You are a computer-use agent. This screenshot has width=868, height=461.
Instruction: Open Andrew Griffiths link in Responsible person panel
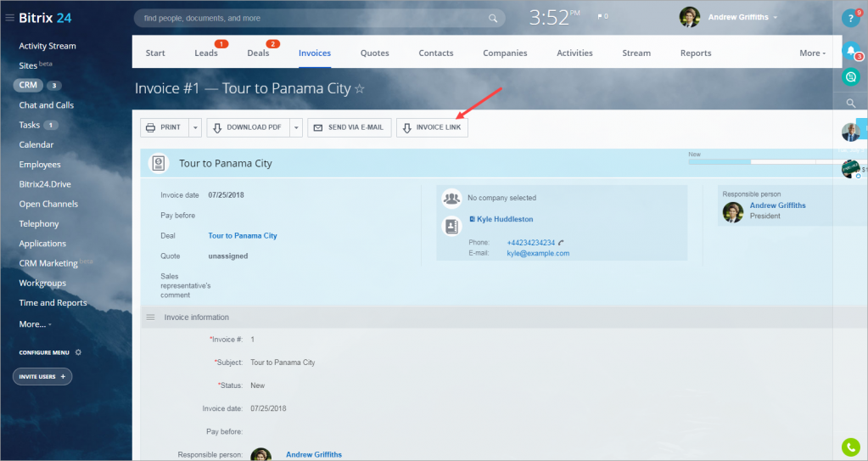tap(778, 205)
